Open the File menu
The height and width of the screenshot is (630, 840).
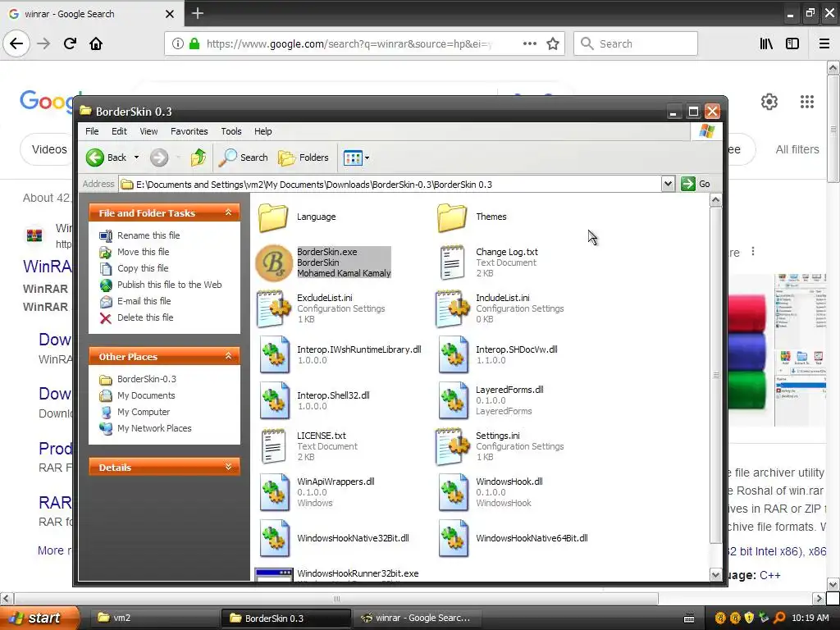tap(92, 131)
